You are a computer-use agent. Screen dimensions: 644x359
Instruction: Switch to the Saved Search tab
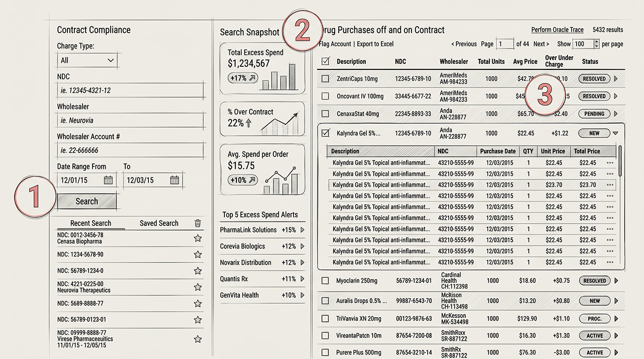159,223
